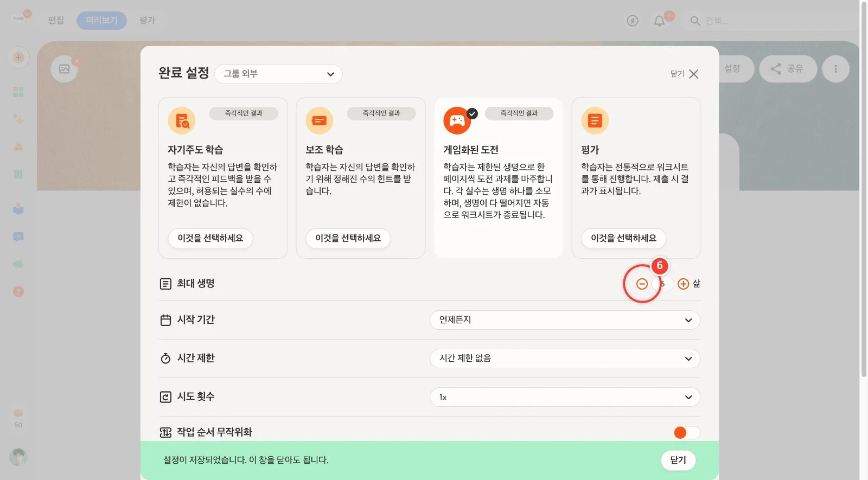Click the 공유 share button
Viewport: 868px width, 480px height.
[x=788, y=69]
